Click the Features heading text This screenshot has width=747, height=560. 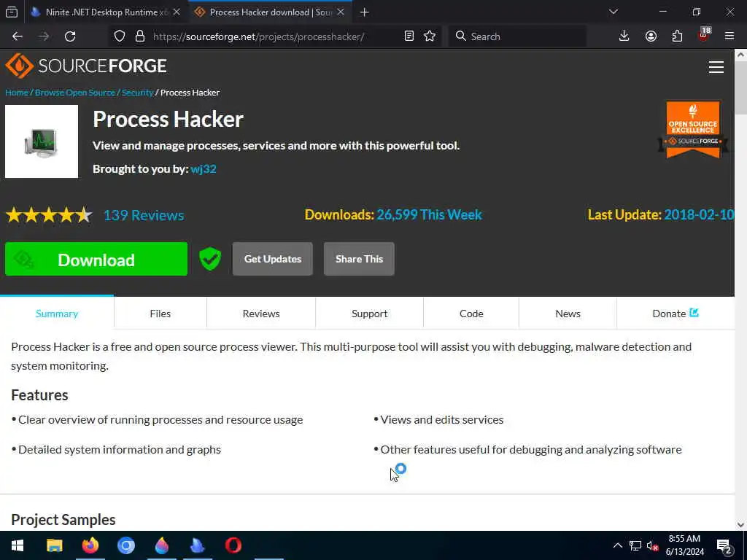(x=39, y=394)
